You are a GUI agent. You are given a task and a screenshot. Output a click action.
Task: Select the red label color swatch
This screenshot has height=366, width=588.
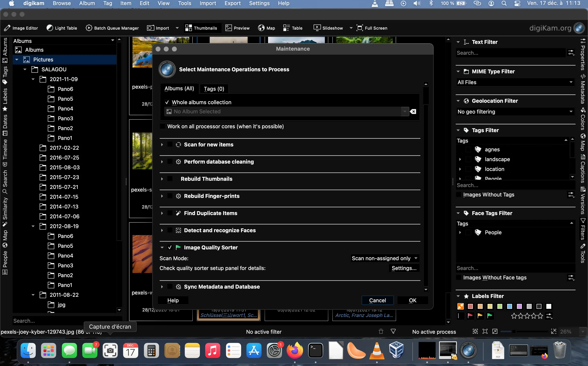click(470, 306)
